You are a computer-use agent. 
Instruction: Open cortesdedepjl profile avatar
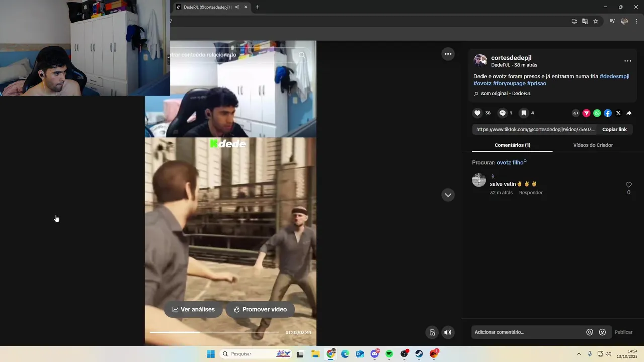click(x=480, y=61)
